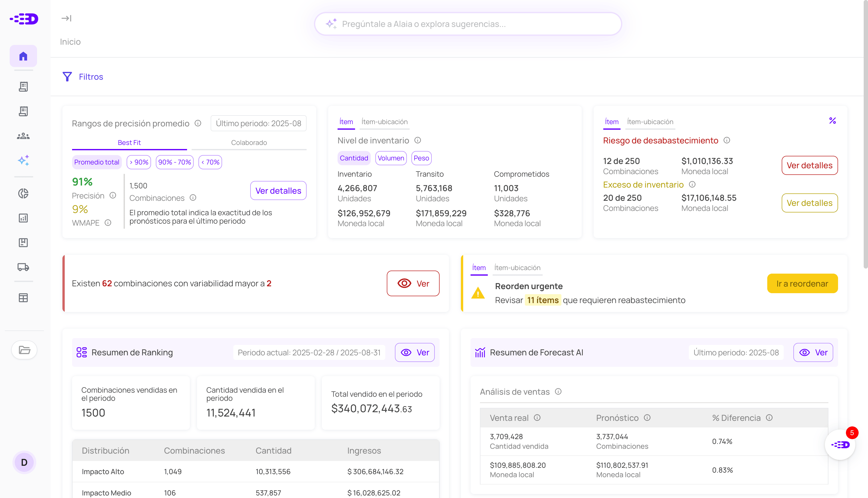Click the home icon in sidebar
Image resolution: width=868 pixels, height=498 pixels.
(23, 56)
